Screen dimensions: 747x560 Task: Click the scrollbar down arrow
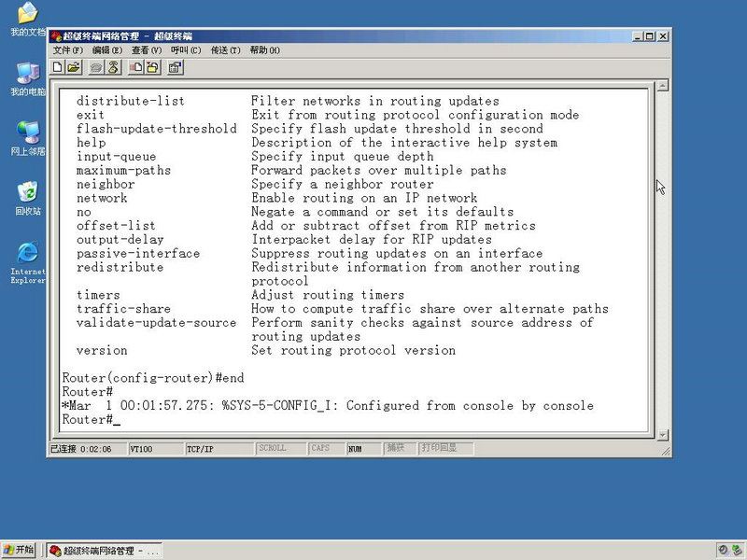coord(663,435)
